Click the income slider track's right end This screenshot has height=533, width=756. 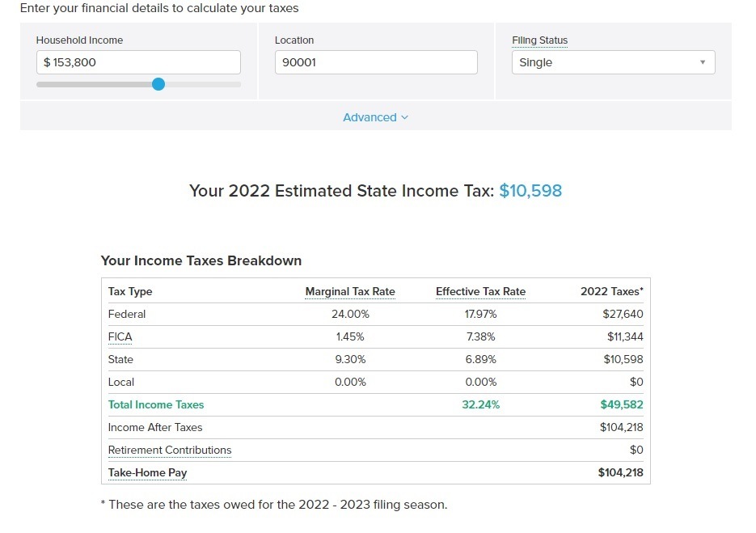click(237, 84)
